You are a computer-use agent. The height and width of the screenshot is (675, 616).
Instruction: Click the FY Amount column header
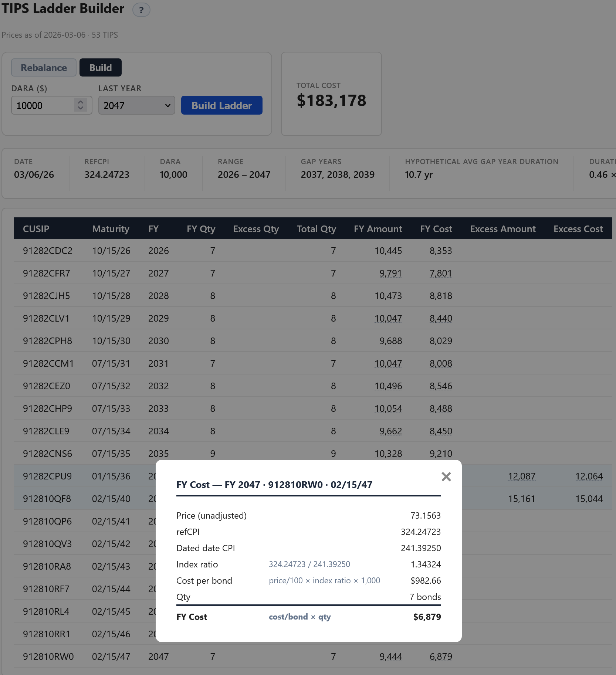(378, 229)
